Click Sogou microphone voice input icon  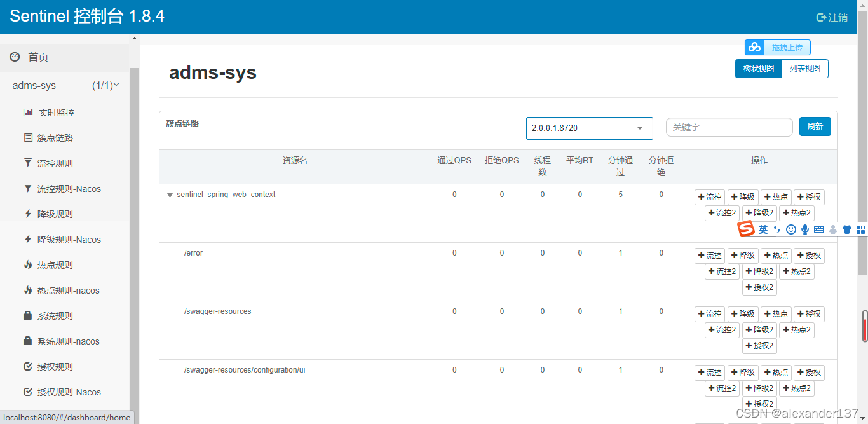pyautogui.click(x=805, y=229)
